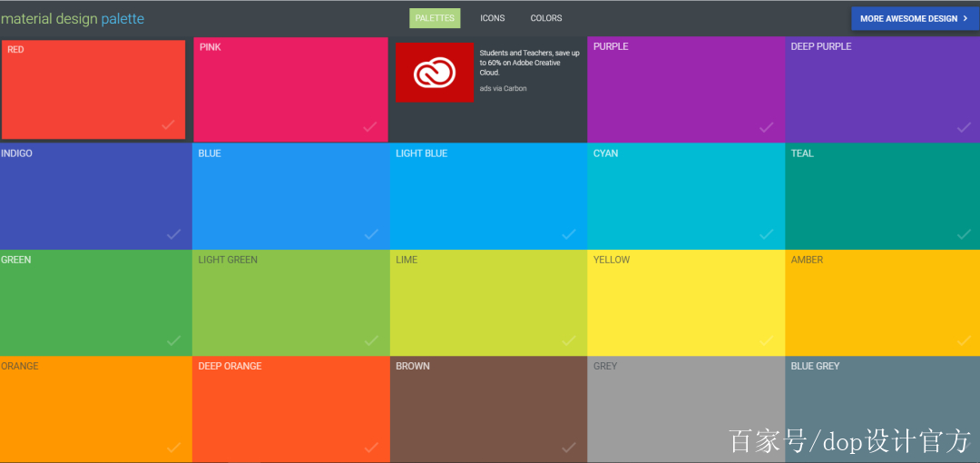Click the checkmark icon on the Brown tile

click(x=569, y=448)
